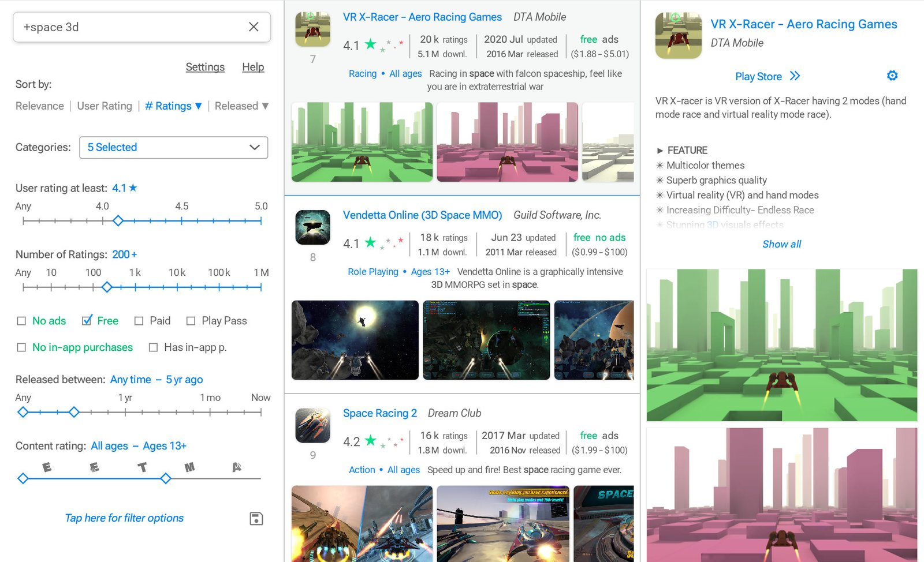
Task: Click the "Show all" link
Action: tap(781, 243)
